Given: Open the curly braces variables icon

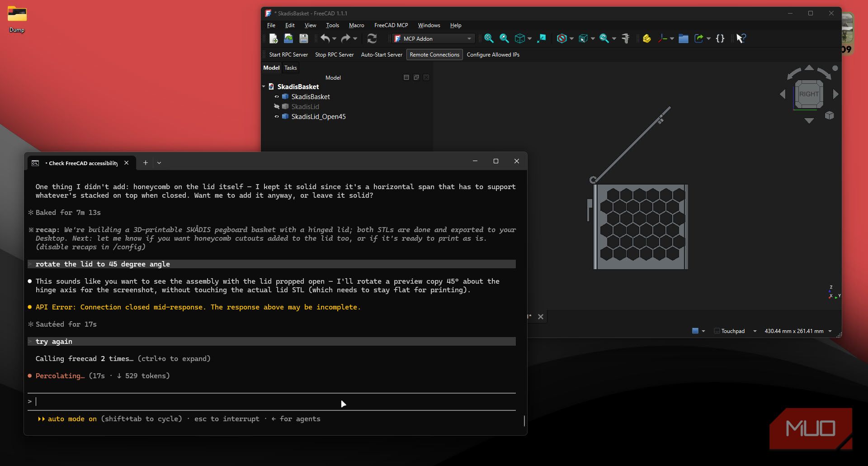Looking at the screenshot, I should [720, 39].
